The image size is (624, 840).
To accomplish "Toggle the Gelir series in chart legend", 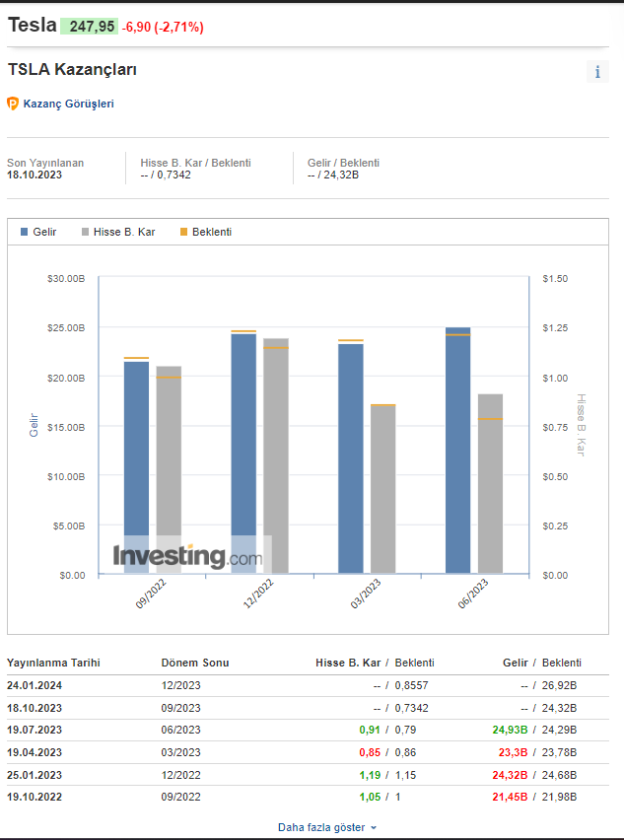I will (x=38, y=232).
